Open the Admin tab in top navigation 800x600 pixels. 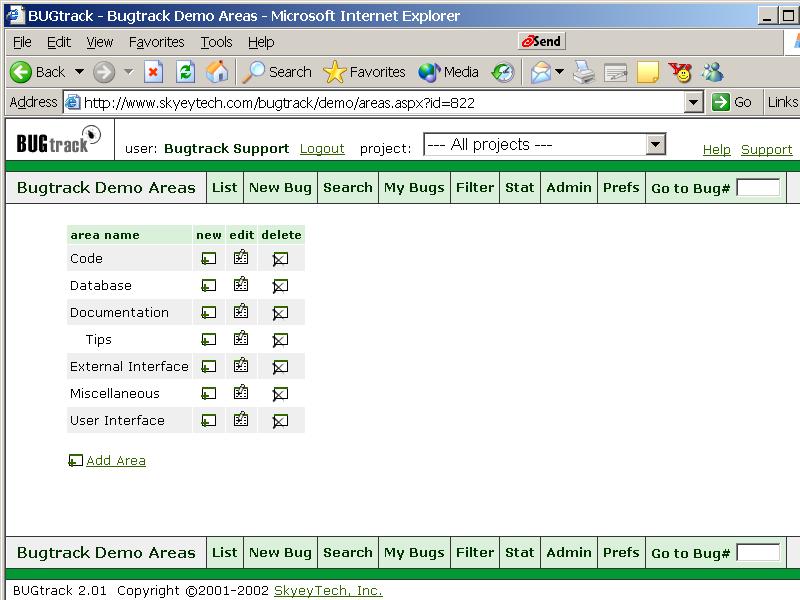coord(568,187)
